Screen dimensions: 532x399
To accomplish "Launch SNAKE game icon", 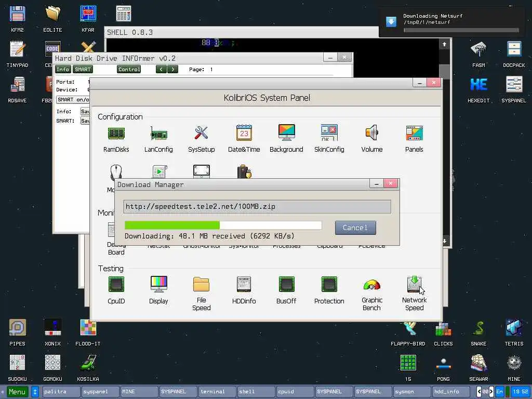I will (478, 327).
